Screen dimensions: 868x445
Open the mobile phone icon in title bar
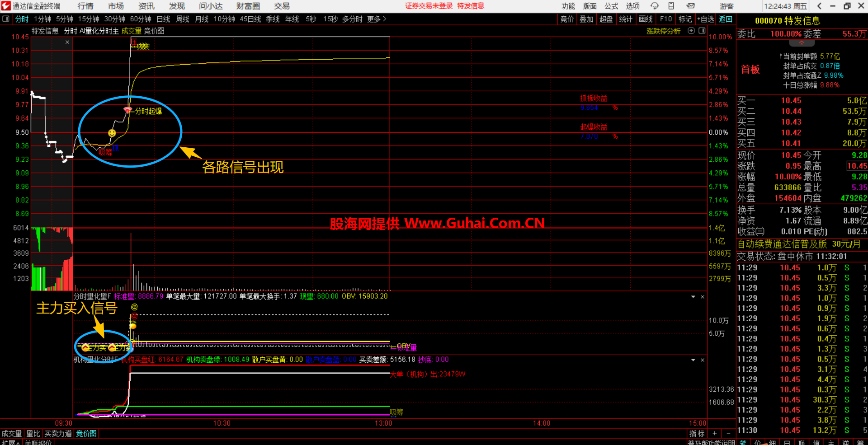point(671,6)
